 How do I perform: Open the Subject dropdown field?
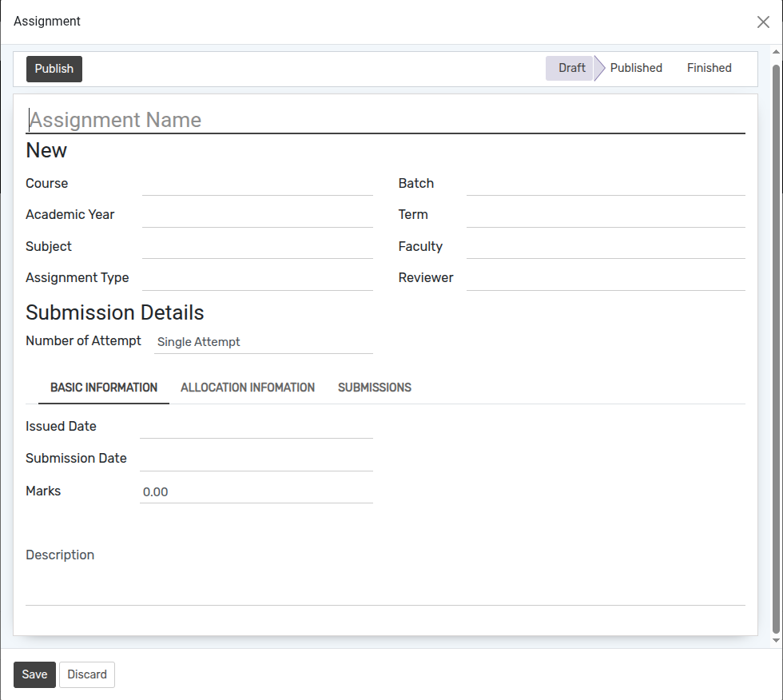tap(257, 247)
